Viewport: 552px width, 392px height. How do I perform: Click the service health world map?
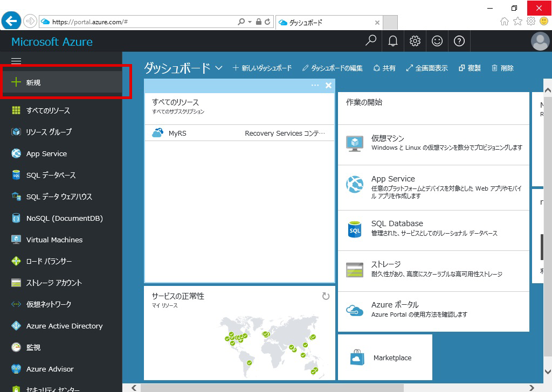pos(271,346)
